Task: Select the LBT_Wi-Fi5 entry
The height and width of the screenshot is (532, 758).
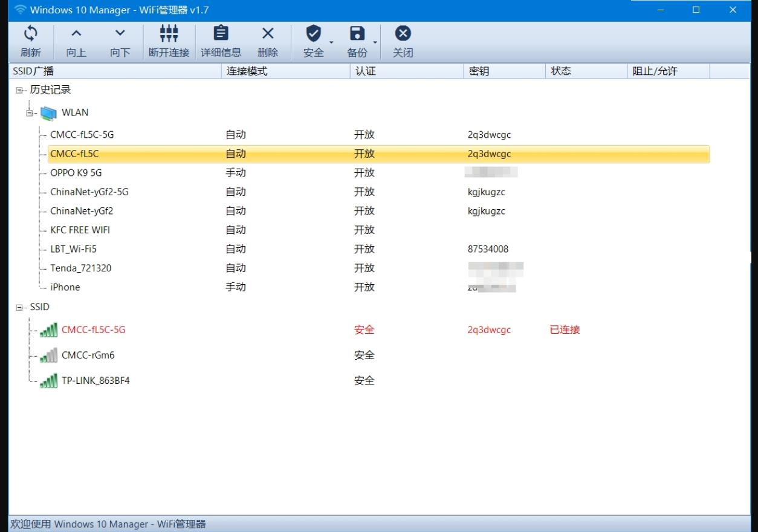Action: click(73, 249)
